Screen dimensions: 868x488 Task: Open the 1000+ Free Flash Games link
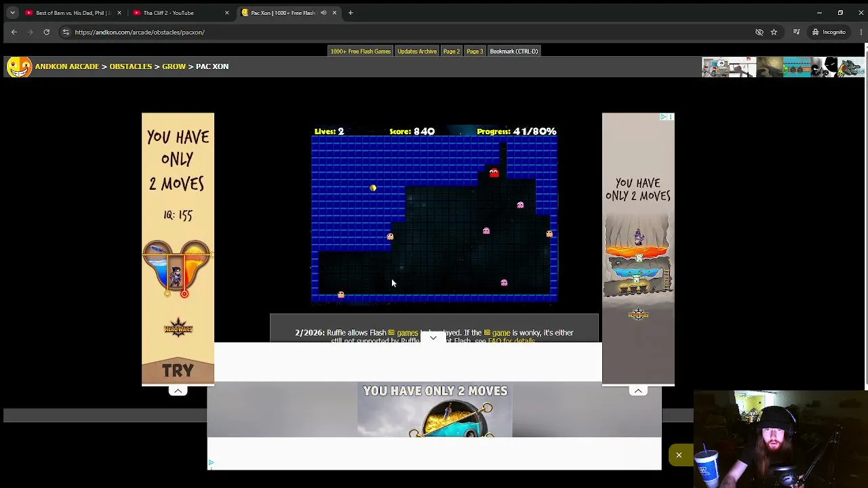click(361, 52)
